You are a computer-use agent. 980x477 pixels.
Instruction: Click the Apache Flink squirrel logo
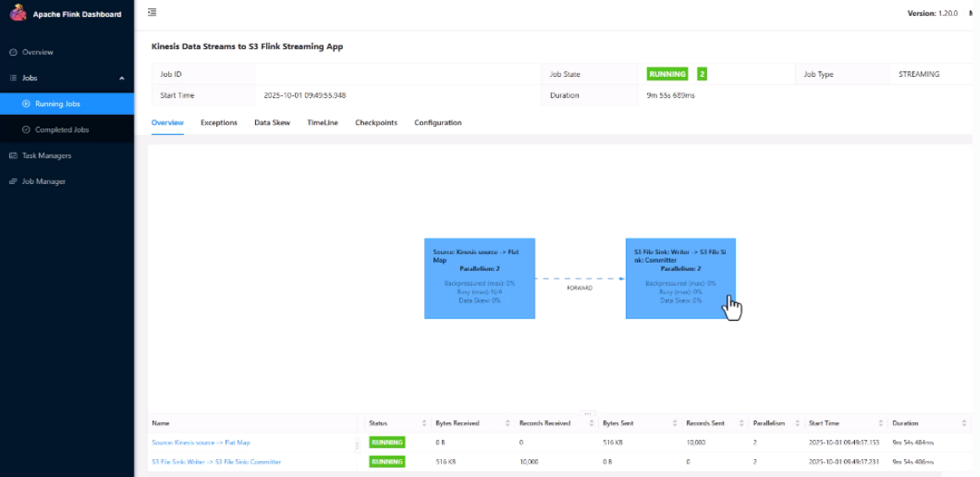click(x=18, y=13)
